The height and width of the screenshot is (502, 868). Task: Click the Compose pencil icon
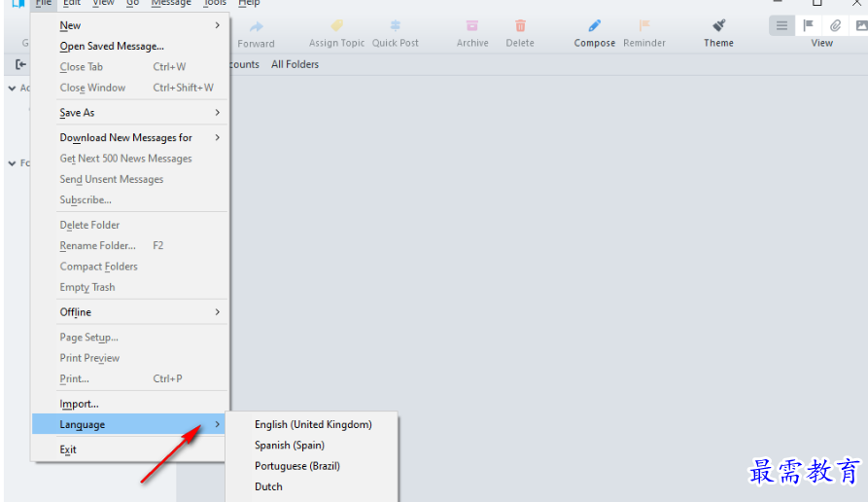click(595, 25)
